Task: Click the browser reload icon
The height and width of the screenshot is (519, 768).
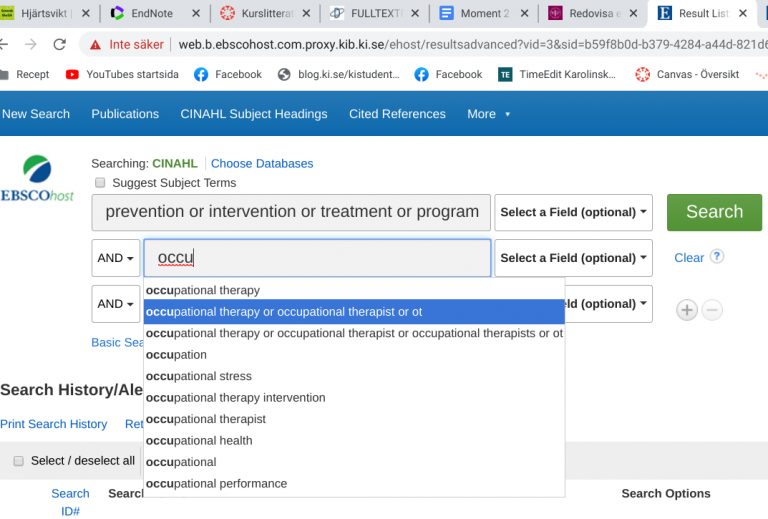Action: coord(59,45)
